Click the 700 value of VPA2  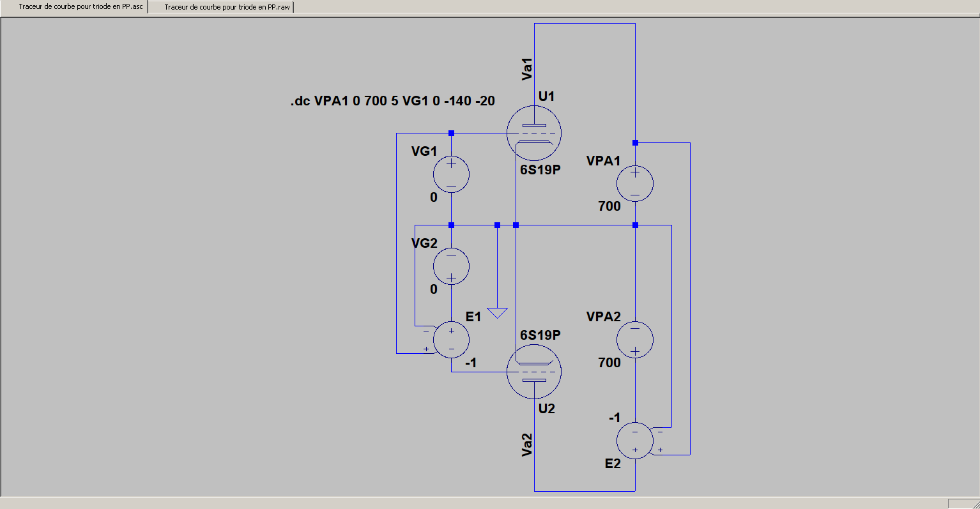point(609,363)
